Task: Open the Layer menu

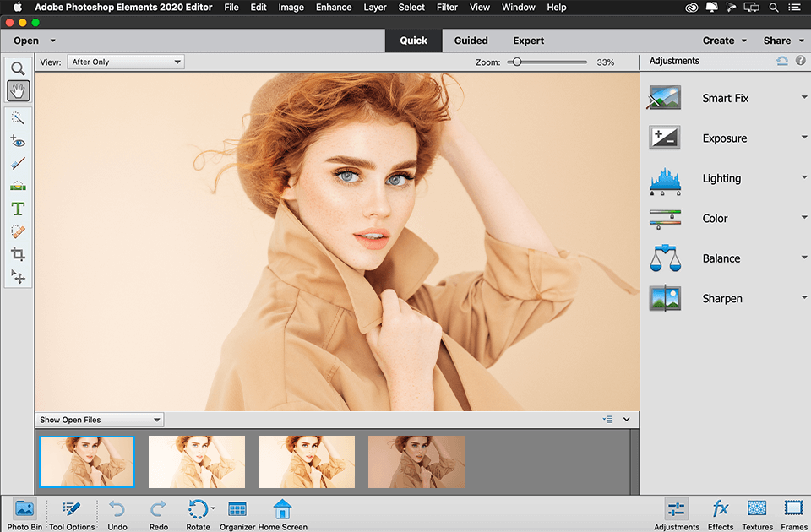Action: pyautogui.click(x=375, y=8)
